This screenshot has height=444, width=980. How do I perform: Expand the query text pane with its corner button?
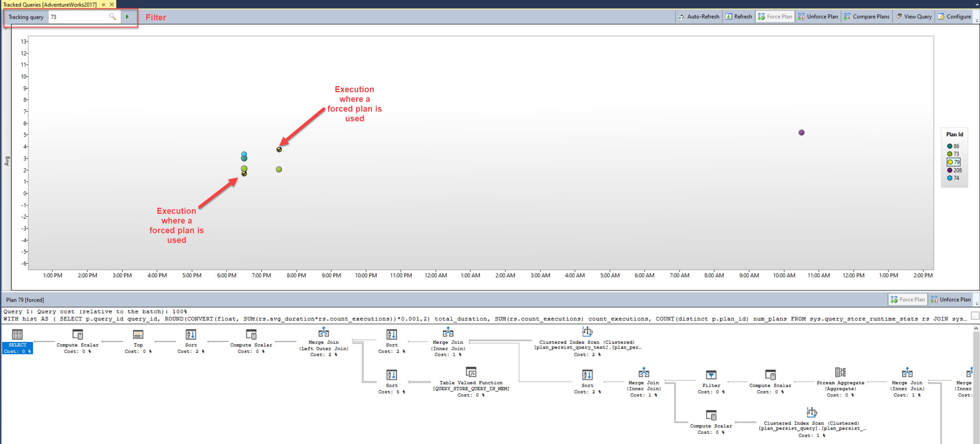click(975, 315)
